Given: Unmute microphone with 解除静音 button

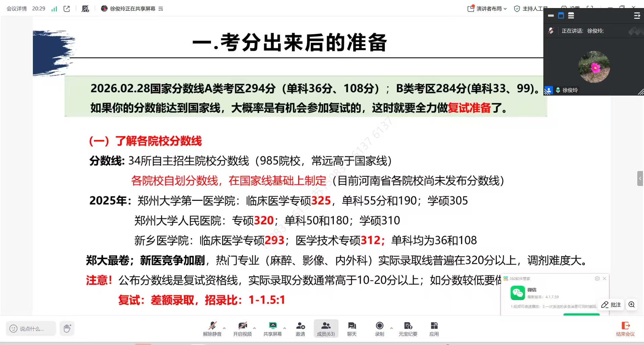Looking at the screenshot, I should pos(212,329).
